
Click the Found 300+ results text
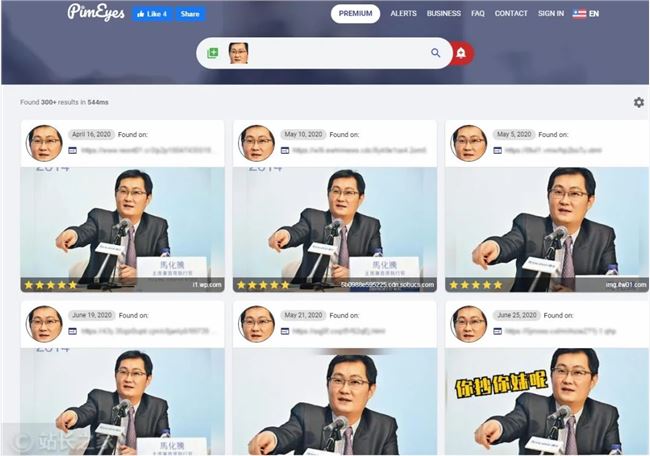pyautogui.click(x=64, y=102)
